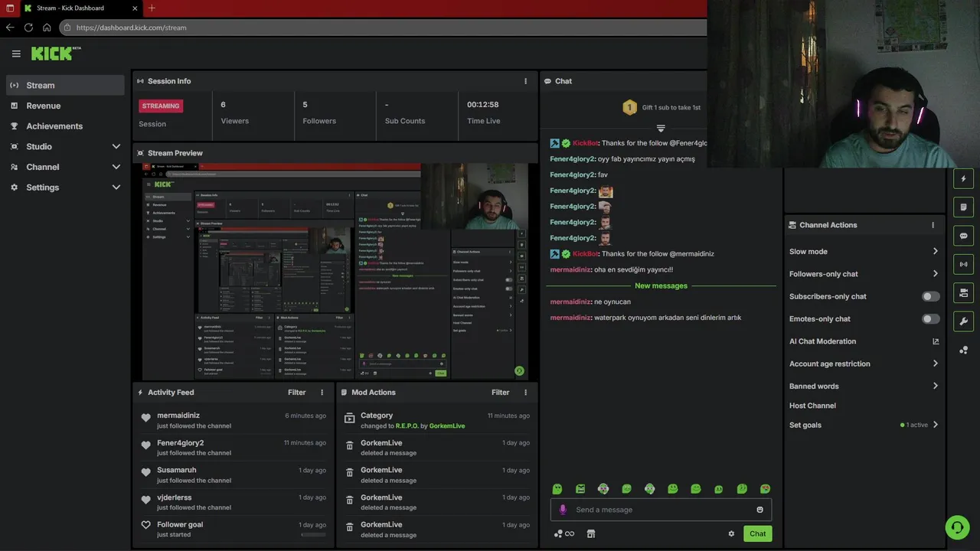Click Gift 1 sub banner in chat
Screen dimensions: 980x551
tap(661, 108)
